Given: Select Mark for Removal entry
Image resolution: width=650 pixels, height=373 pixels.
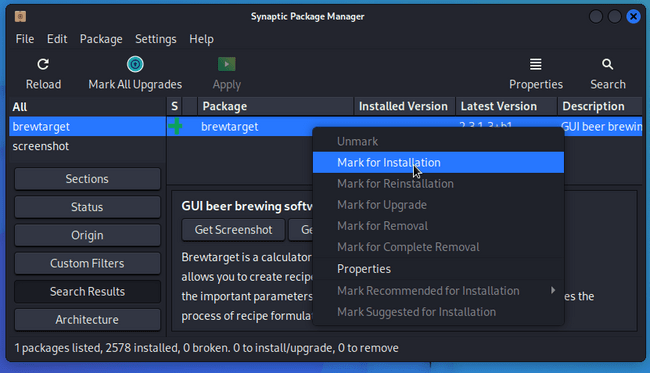Looking at the screenshot, I should pos(438,226).
